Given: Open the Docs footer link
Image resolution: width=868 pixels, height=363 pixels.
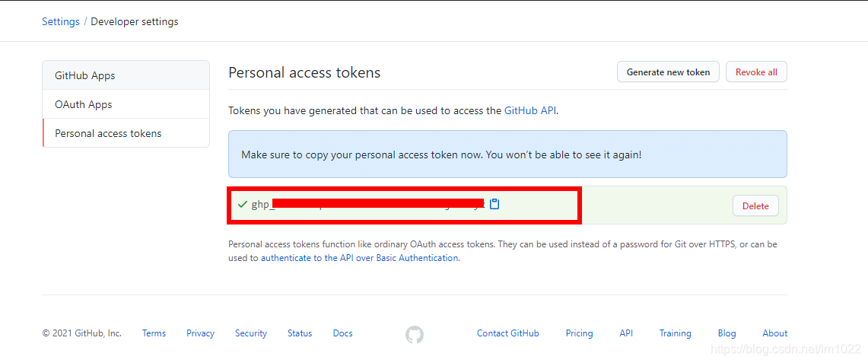Looking at the screenshot, I should (x=342, y=333).
